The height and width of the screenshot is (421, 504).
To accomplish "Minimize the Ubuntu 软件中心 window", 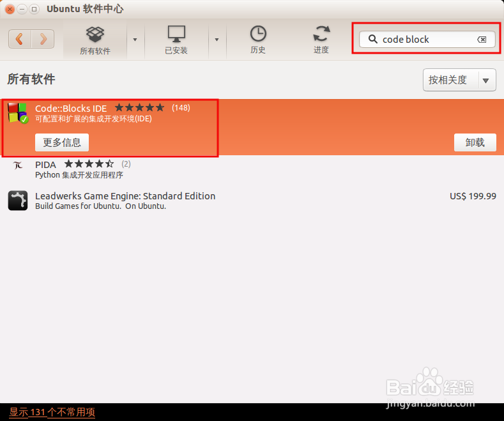I will coord(22,9).
